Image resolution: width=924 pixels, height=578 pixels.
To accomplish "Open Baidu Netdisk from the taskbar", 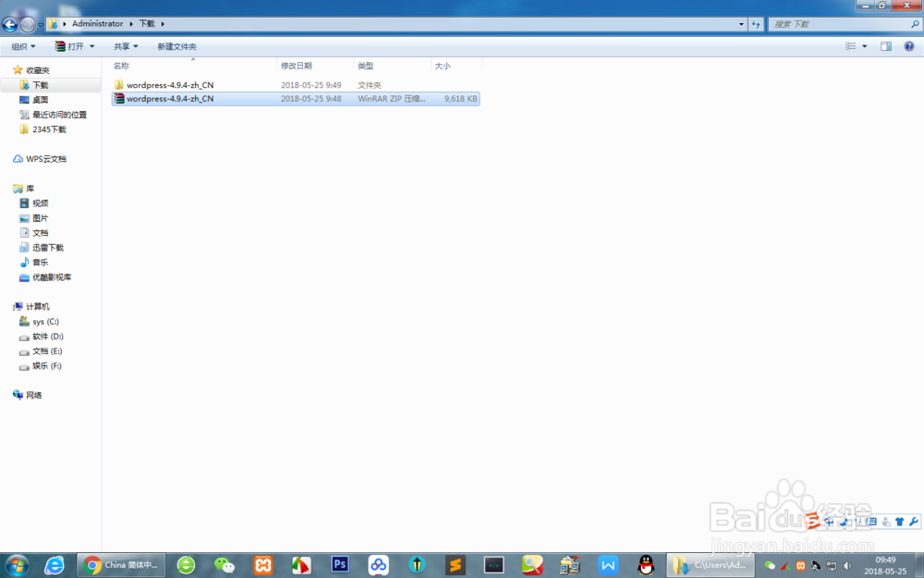I will click(378, 565).
